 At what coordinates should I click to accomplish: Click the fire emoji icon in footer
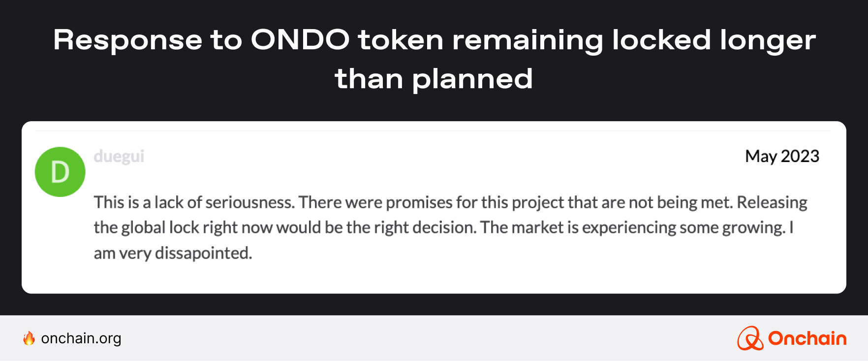coord(29,338)
